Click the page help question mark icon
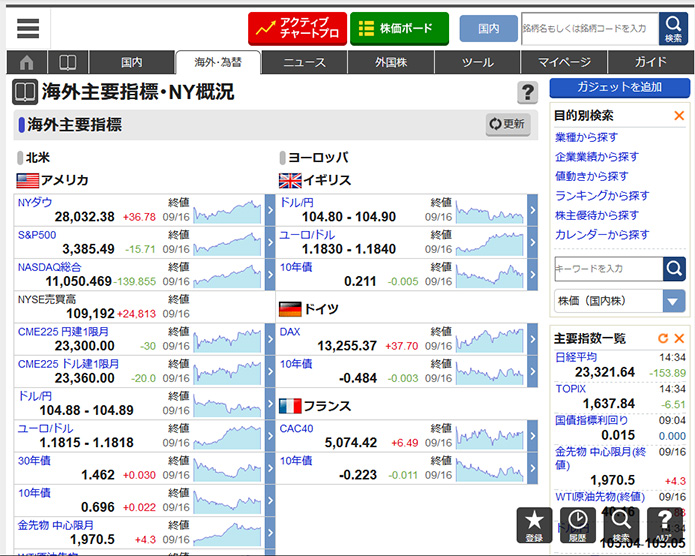This screenshot has width=695, height=556. click(x=527, y=92)
